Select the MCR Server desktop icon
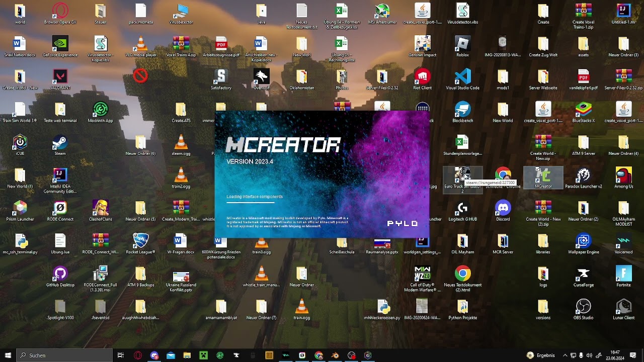The width and height of the screenshot is (644, 362). [x=503, y=244]
